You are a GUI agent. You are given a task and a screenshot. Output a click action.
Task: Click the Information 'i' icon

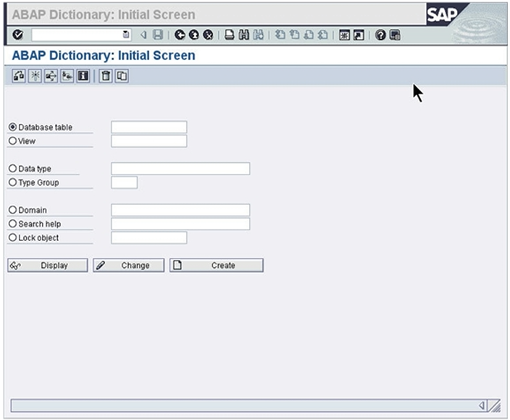pyautogui.click(x=83, y=76)
